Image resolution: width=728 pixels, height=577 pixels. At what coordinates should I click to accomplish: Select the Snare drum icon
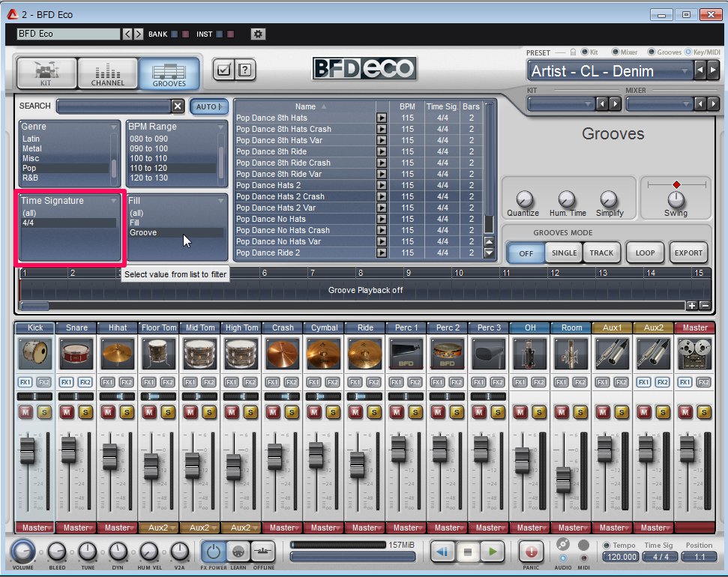click(76, 353)
